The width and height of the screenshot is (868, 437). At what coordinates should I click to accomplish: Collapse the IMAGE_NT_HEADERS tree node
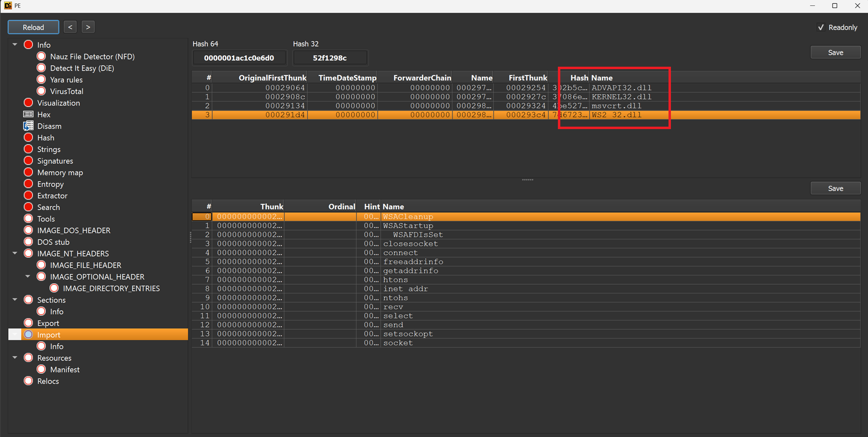coord(14,253)
